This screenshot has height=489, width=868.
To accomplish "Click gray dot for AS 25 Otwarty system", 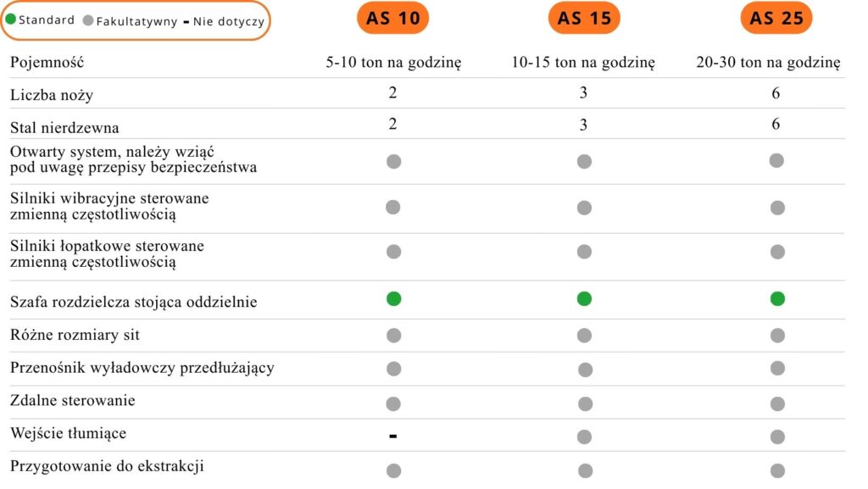I will click(776, 160).
